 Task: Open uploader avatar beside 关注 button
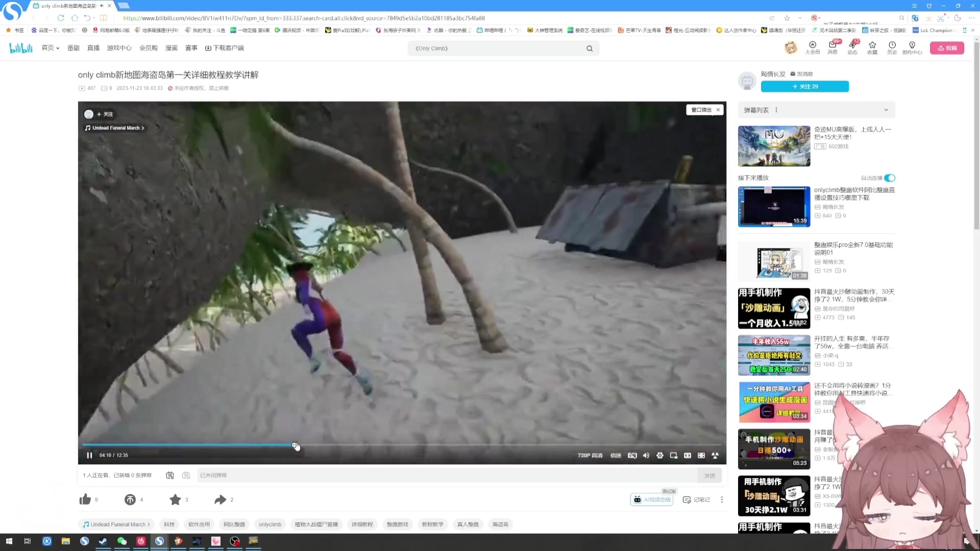point(747,81)
